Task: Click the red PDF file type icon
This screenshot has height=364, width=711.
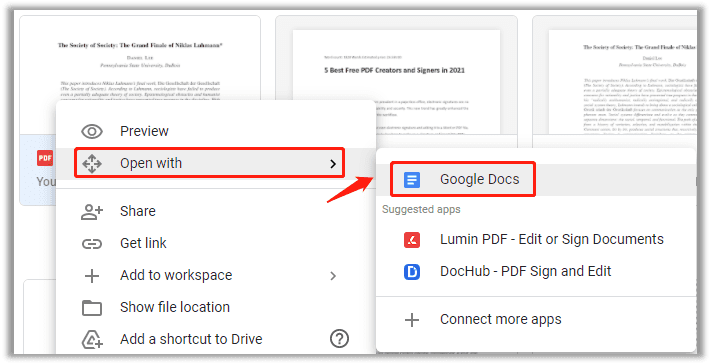Action: tap(45, 158)
